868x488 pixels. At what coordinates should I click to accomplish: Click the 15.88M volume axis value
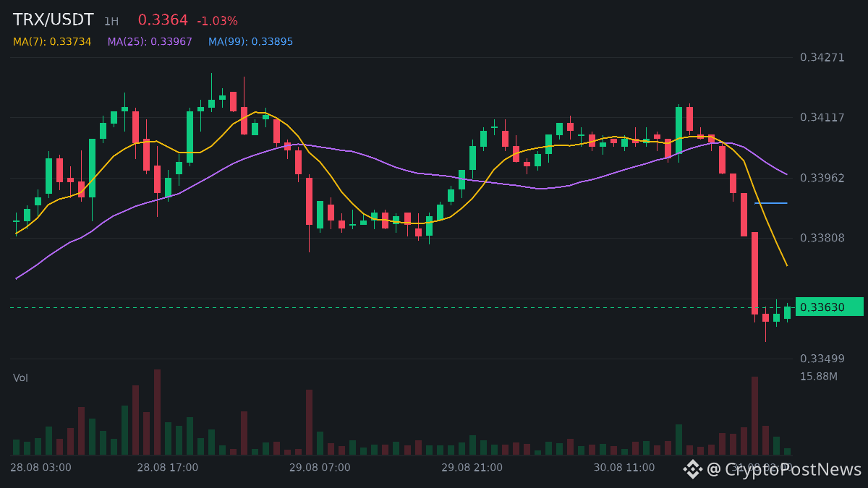819,377
